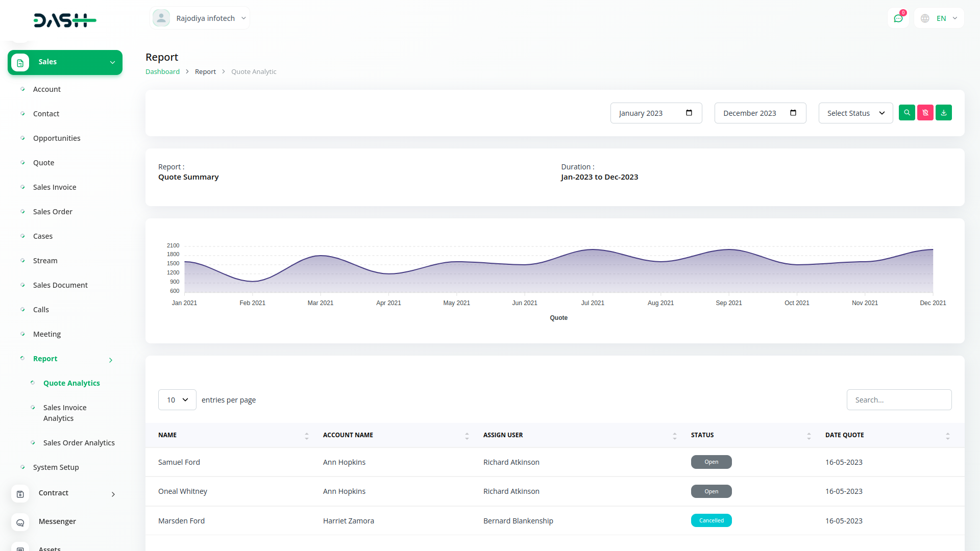Open the Select Status dropdown

855,113
